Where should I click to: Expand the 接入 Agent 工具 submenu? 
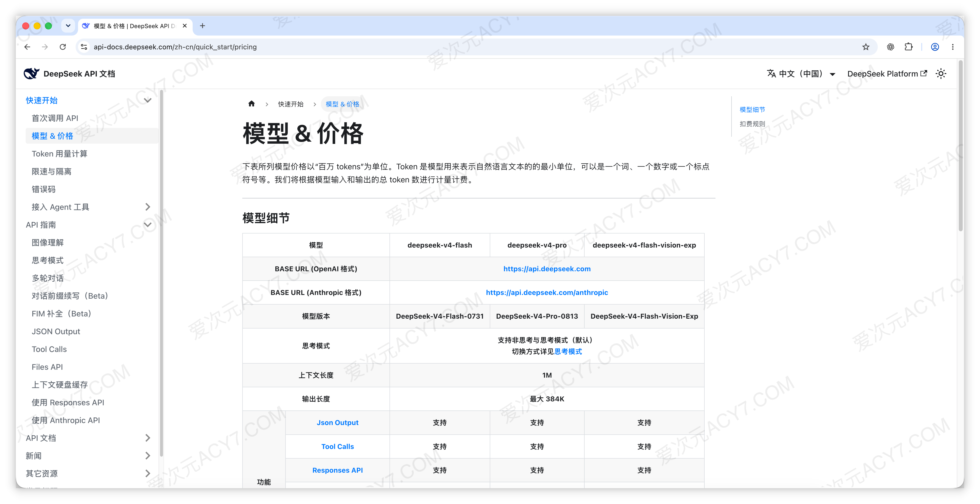[x=148, y=207]
